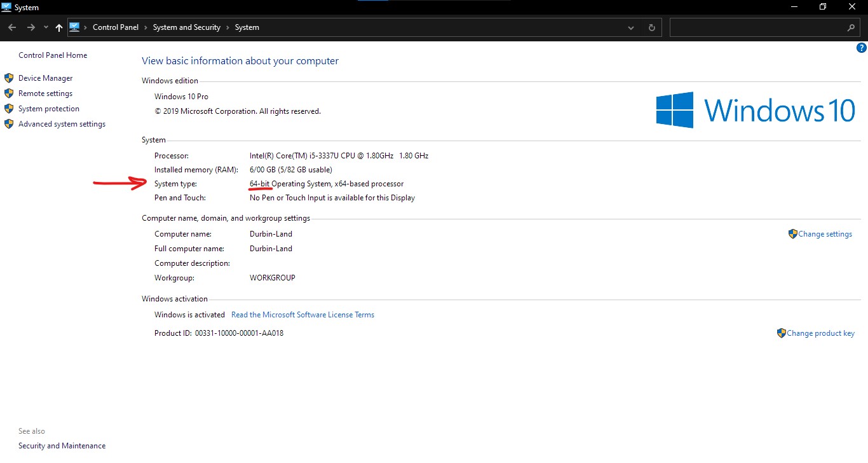Expand the chevron after Control Panel breadcrumb

[x=146, y=27]
